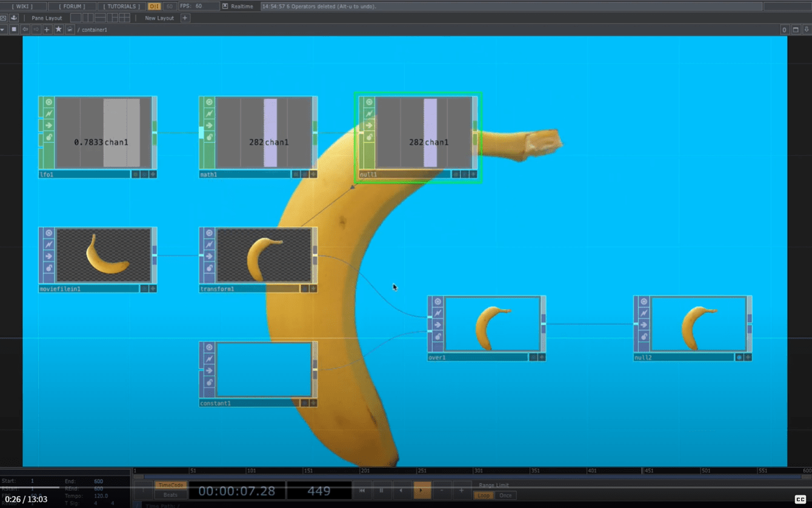This screenshot has width=812, height=508.
Task: Switch to the TimeCode tab in the transport
Action: coord(171,485)
